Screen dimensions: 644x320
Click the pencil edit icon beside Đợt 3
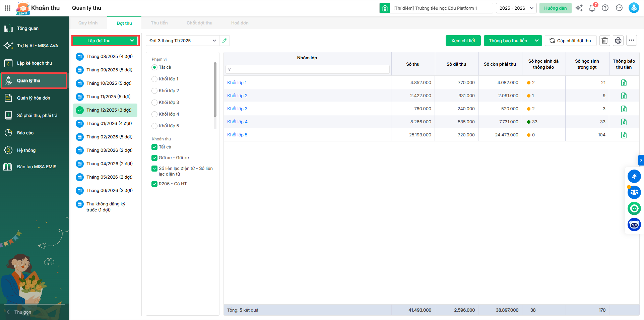coord(224,41)
